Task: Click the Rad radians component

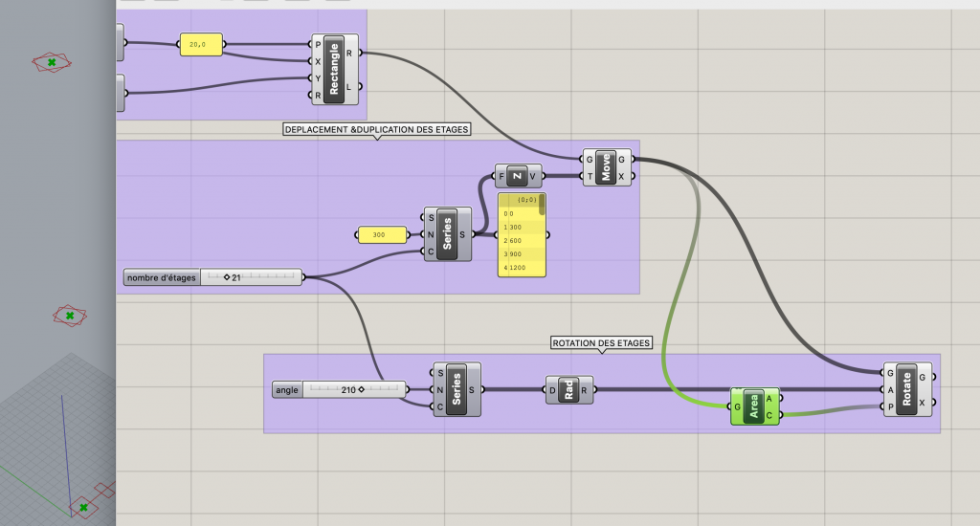Action: pos(568,389)
